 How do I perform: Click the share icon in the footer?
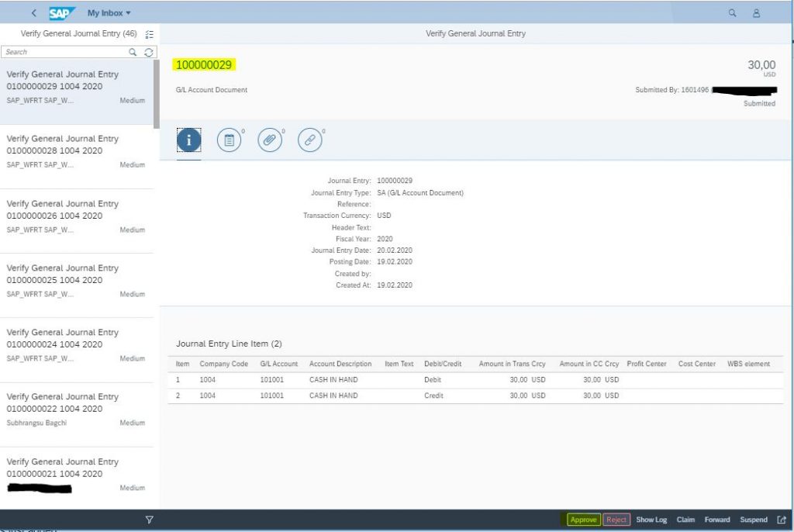pos(782,520)
